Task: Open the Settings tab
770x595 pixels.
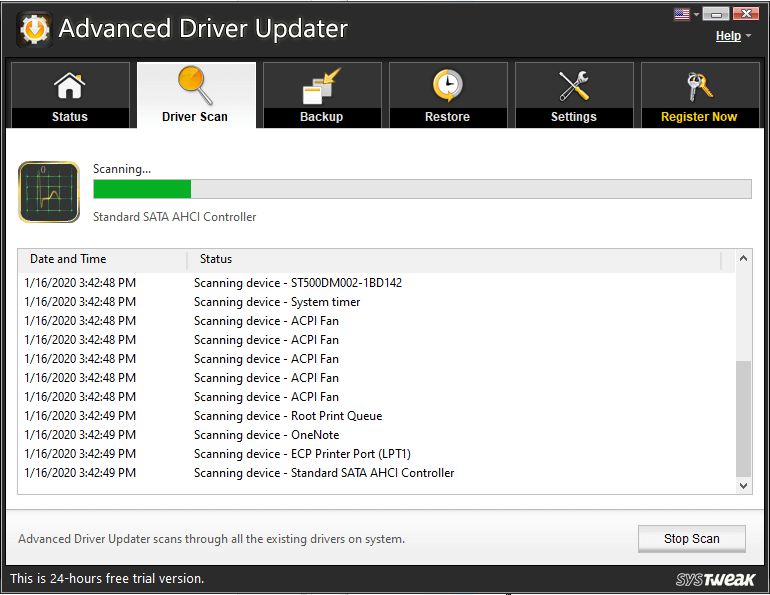Action: click(x=574, y=95)
